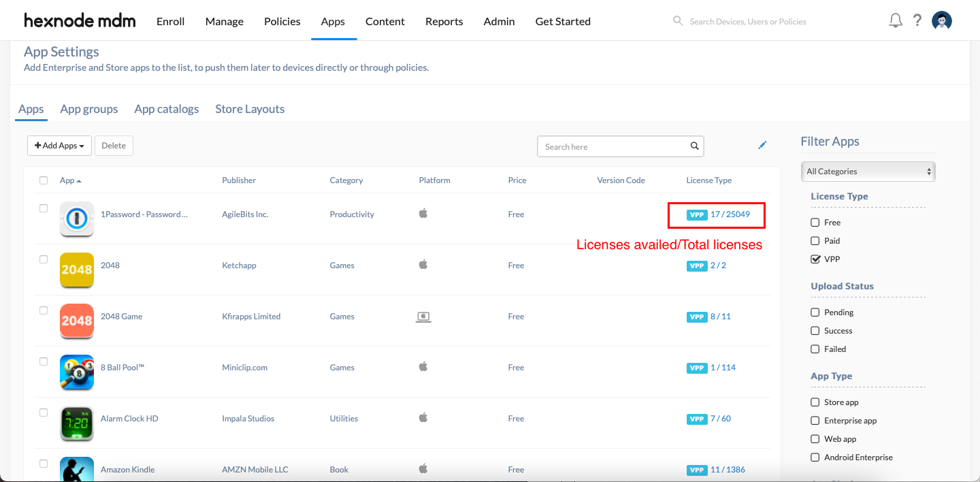Select the 8 Ball Pool row checkbox
Viewport: 980px width, 482px height.
(x=44, y=361)
